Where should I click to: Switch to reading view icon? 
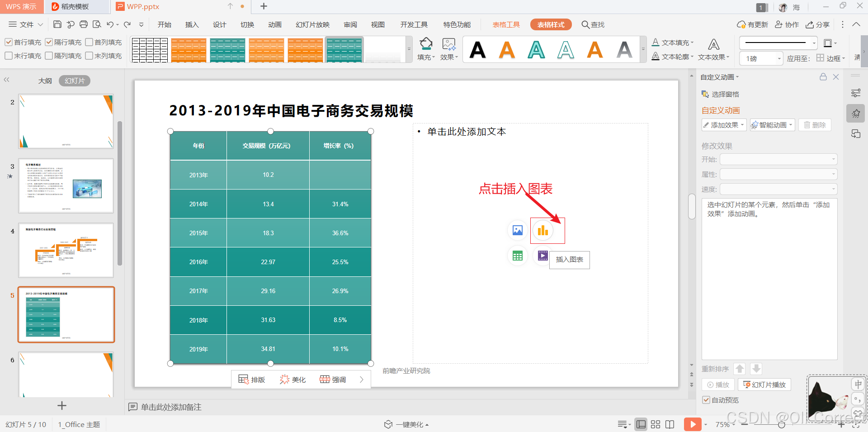coord(670,424)
